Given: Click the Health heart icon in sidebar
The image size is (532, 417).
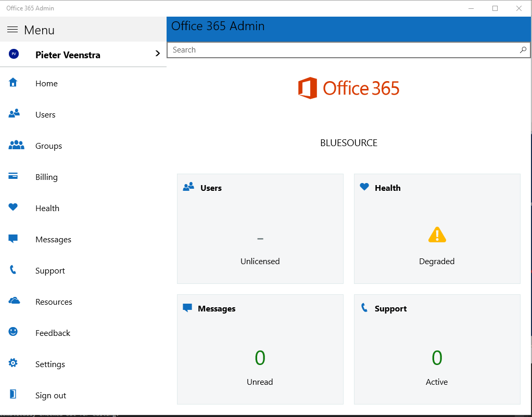Looking at the screenshot, I should coord(13,207).
